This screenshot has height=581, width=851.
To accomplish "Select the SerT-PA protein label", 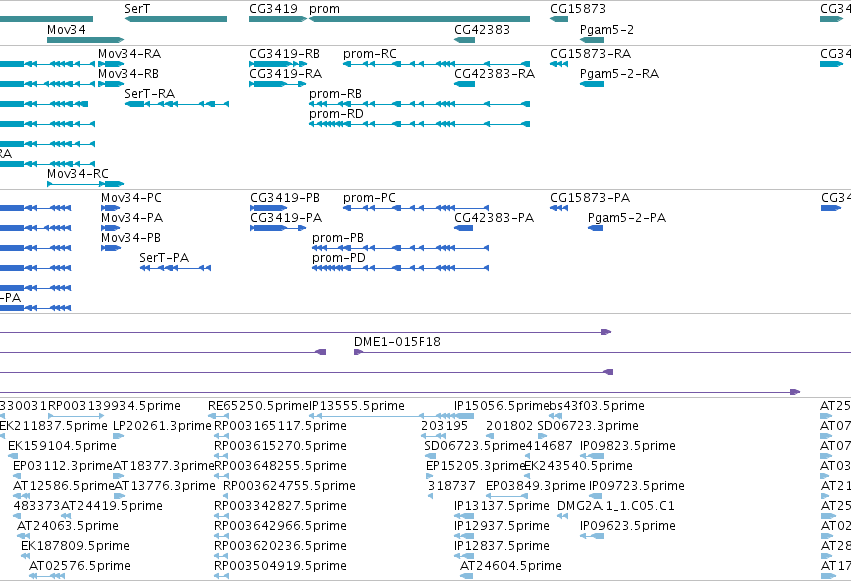I will tap(164, 258).
